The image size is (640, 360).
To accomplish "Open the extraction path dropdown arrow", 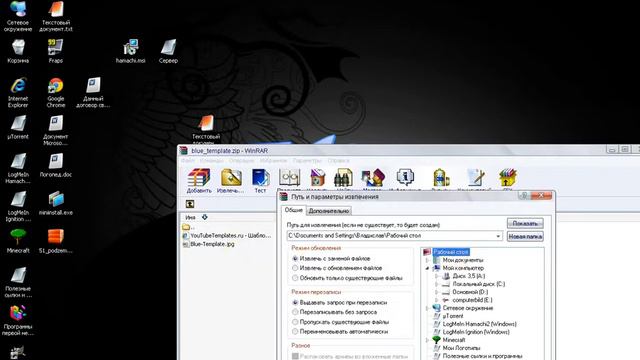I will click(x=498, y=236).
